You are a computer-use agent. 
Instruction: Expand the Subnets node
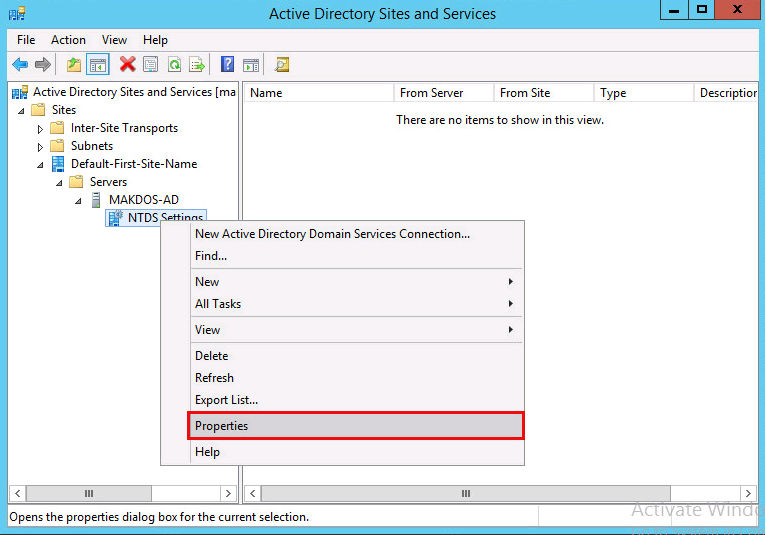pyautogui.click(x=40, y=147)
